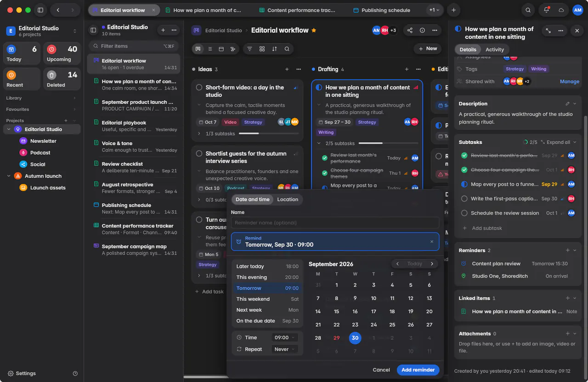This screenshot has height=382, width=588.
Task: Select September 29 in the calendar
Action: pos(337,338)
